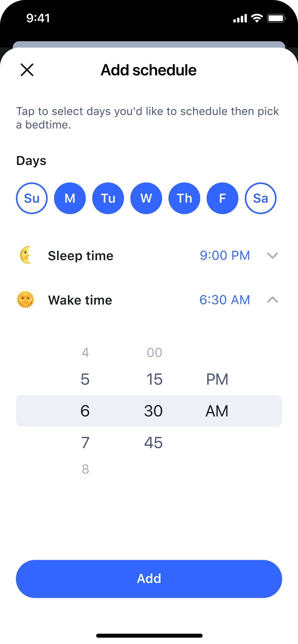Collapse the Wake time picker chevron
Viewport: 298px width, 644px height.
pos(272,300)
